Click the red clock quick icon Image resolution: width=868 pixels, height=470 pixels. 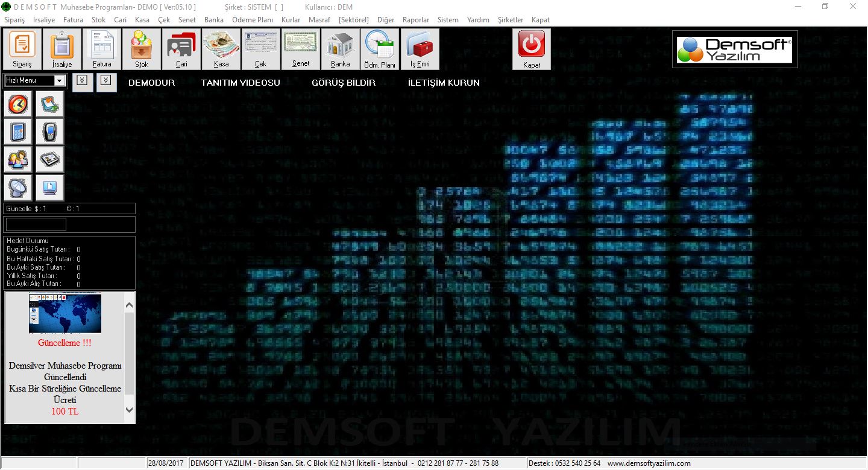[x=18, y=105]
